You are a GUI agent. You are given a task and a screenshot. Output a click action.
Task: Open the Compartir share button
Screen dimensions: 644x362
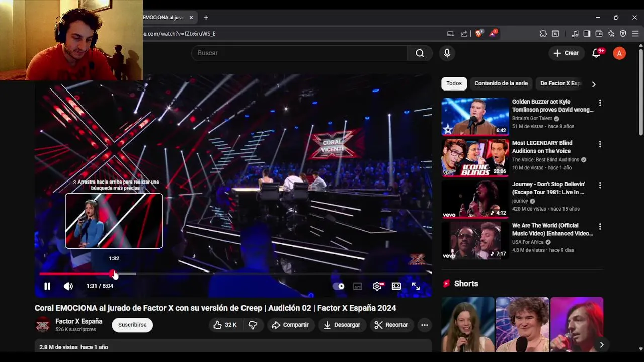(x=290, y=325)
